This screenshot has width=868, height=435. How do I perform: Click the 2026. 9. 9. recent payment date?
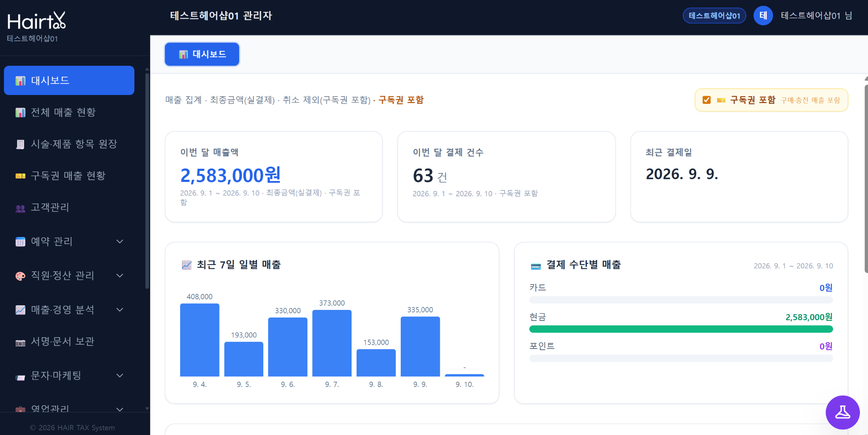click(681, 174)
